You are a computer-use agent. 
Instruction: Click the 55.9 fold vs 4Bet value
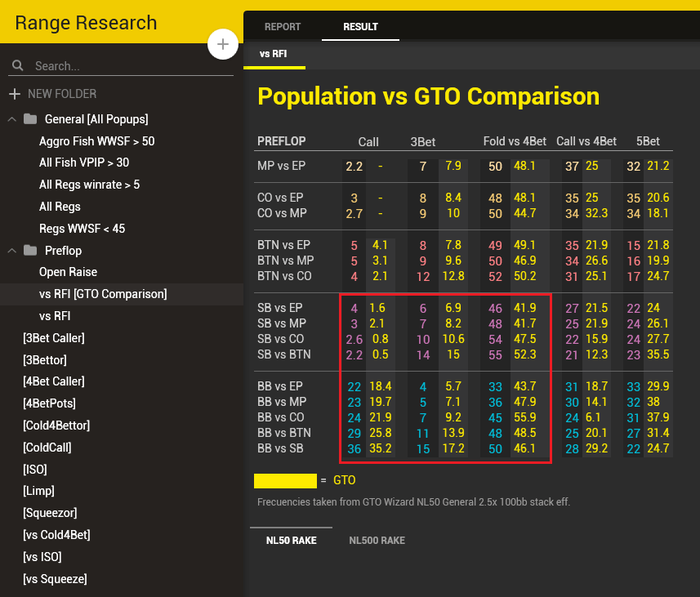pos(524,417)
